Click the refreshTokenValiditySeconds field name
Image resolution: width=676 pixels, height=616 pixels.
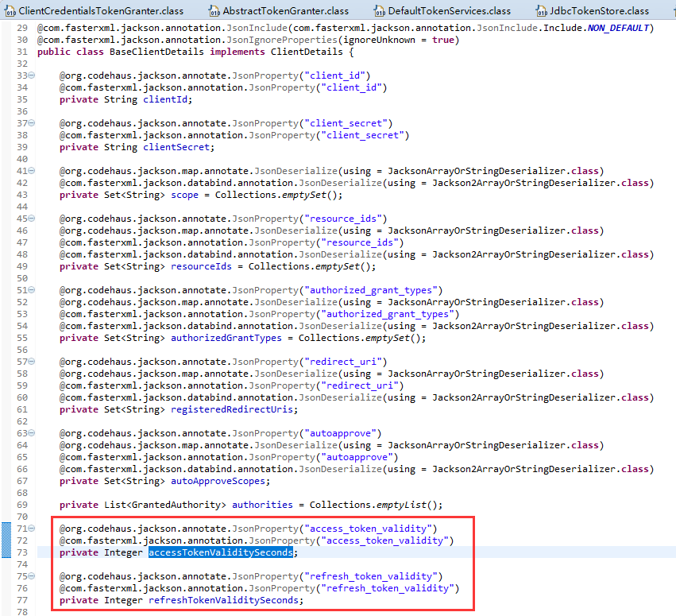point(223,600)
